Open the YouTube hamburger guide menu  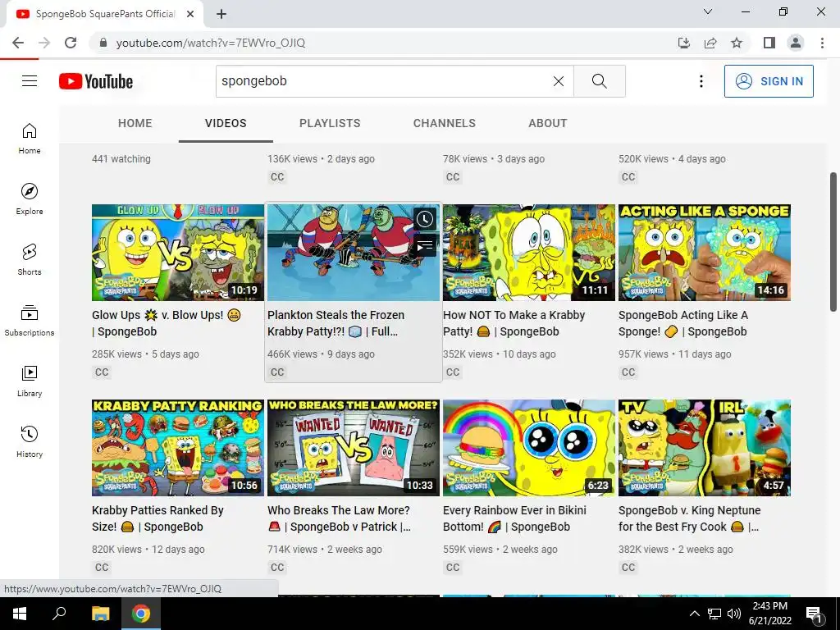tap(30, 81)
